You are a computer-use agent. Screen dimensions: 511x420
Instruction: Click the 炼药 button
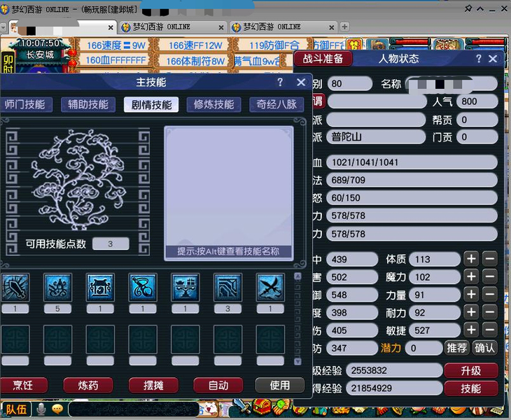(x=88, y=386)
